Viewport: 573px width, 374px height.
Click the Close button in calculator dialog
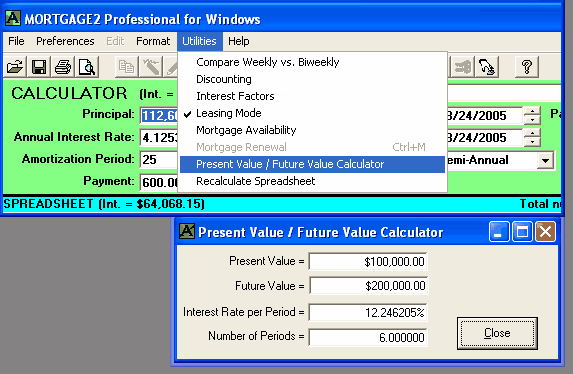(497, 333)
